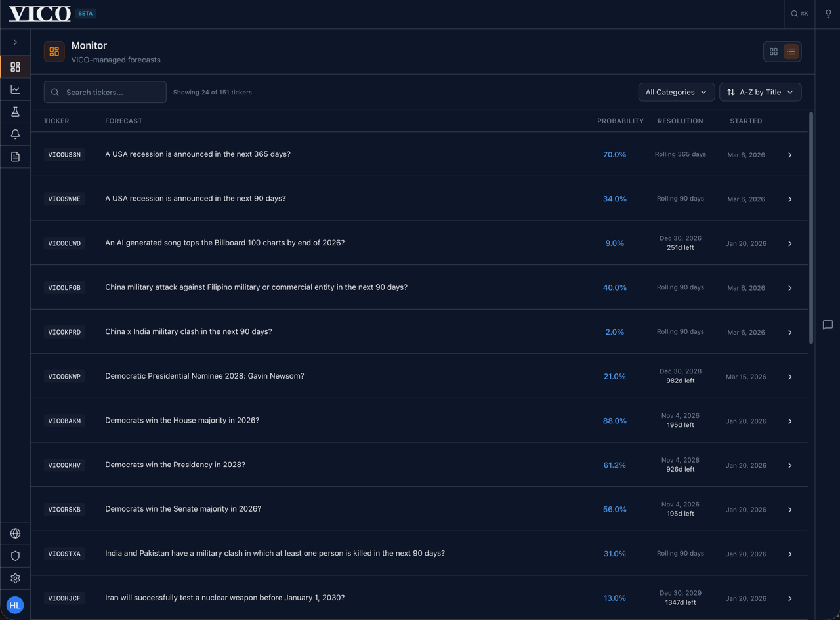840x620 pixels.
Task: Open the Gavin Newsom nominee forecast
Action: (205, 376)
